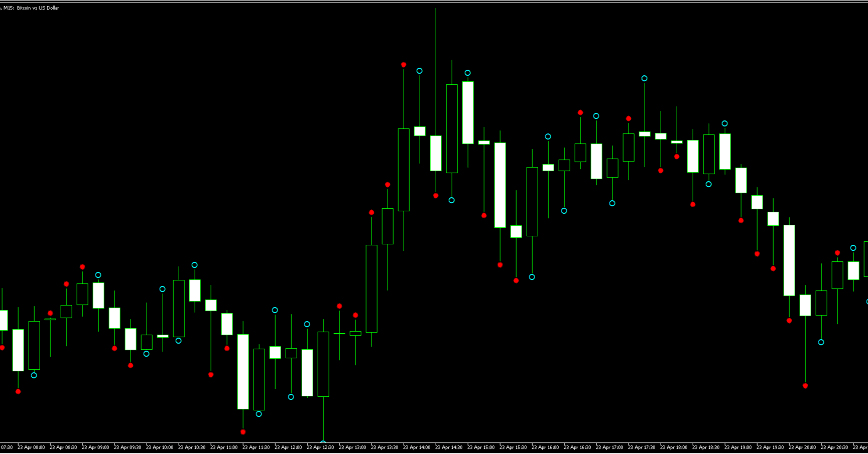Select the '23 Apr 18:00' axis label
Screen dimensions: 868x454
[674, 447]
